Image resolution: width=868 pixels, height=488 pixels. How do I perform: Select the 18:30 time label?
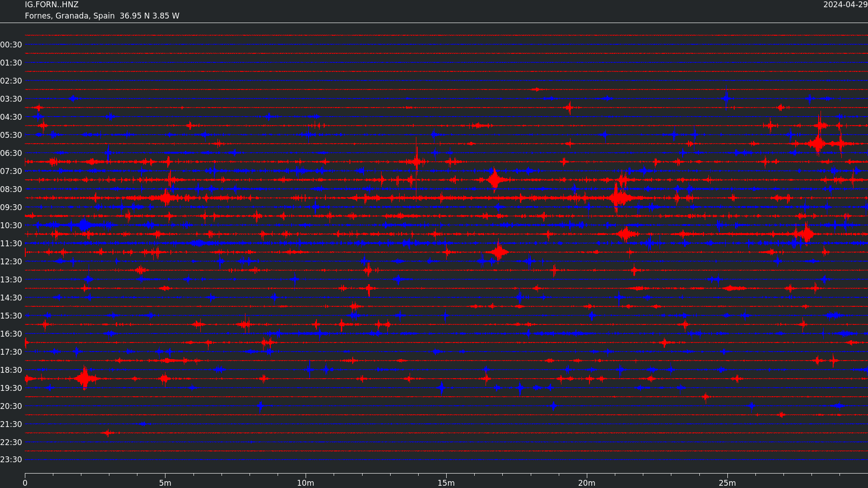coord(11,370)
